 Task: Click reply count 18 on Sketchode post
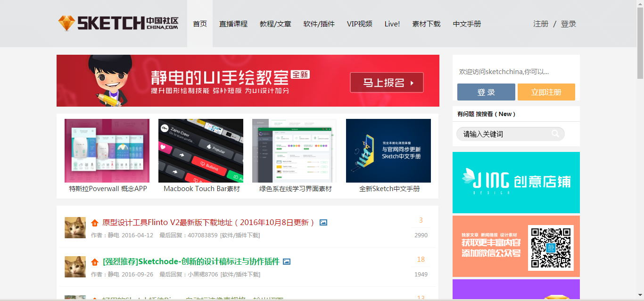pyautogui.click(x=421, y=259)
